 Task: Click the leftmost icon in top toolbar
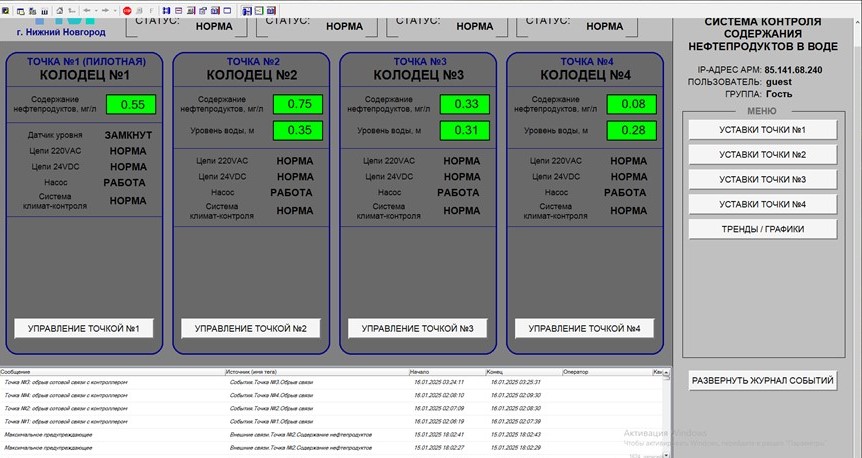tap(6, 10)
